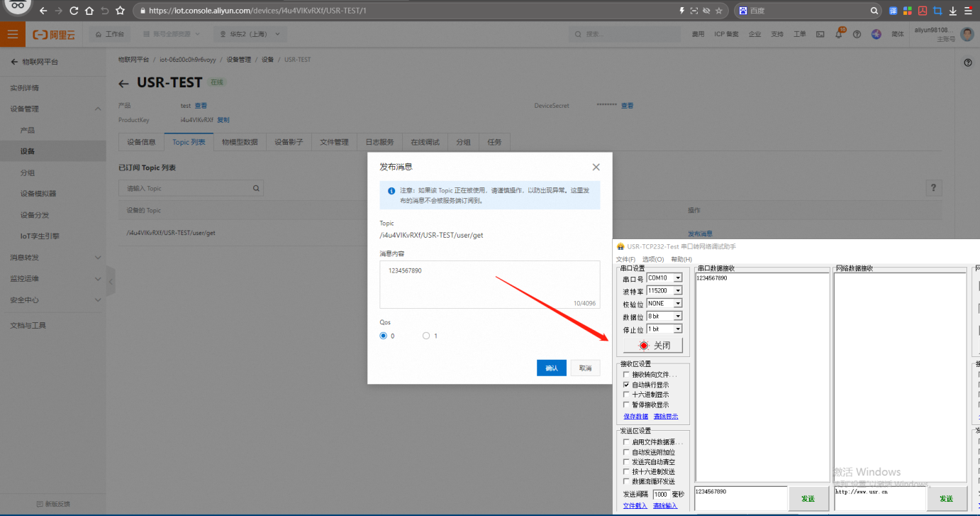Click the back arrow beside USR-TEST title
The height and width of the screenshot is (516, 980).
click(x=123, y=84)
